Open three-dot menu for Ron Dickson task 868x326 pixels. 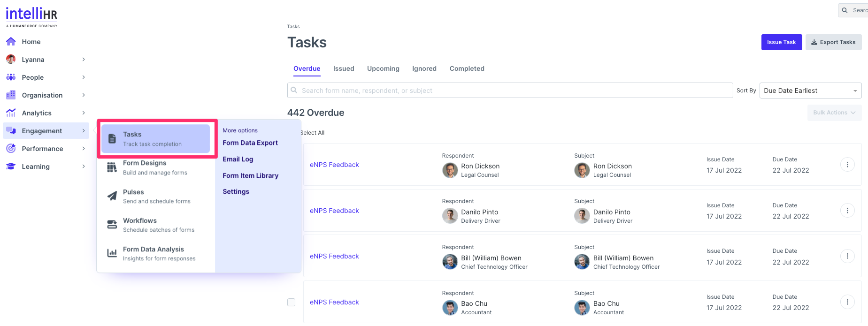coord(847,165)
